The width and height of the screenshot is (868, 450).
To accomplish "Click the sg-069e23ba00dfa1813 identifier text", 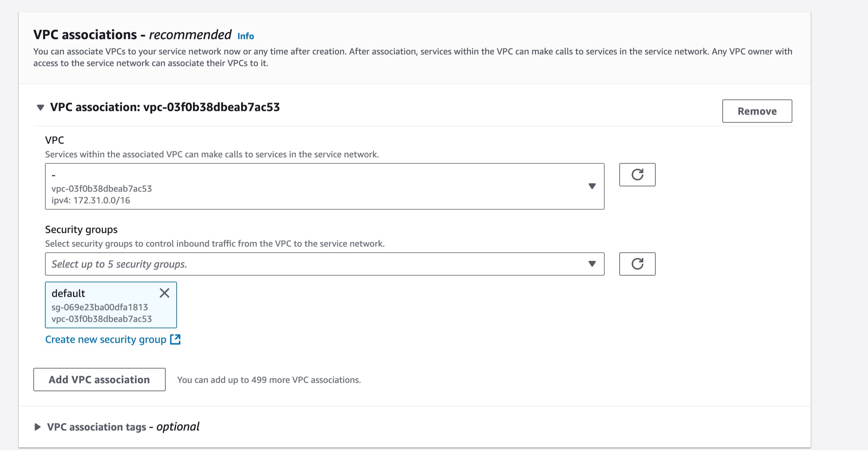I will click(x=100, y=307).
